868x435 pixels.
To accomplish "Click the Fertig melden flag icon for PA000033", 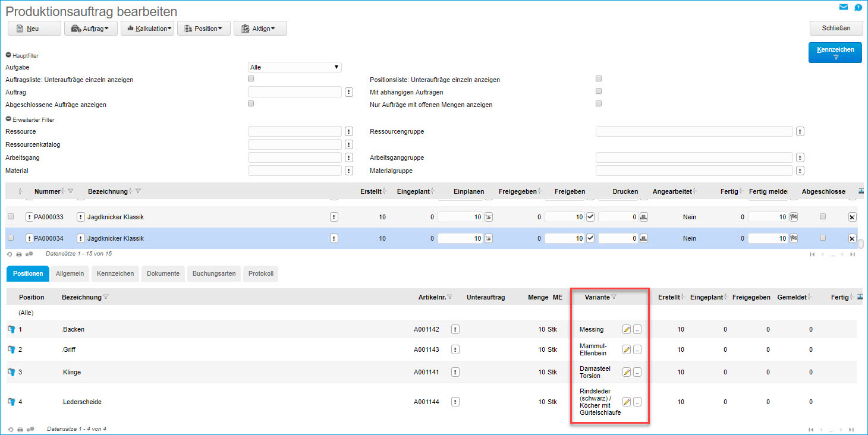I will point(793,217).
